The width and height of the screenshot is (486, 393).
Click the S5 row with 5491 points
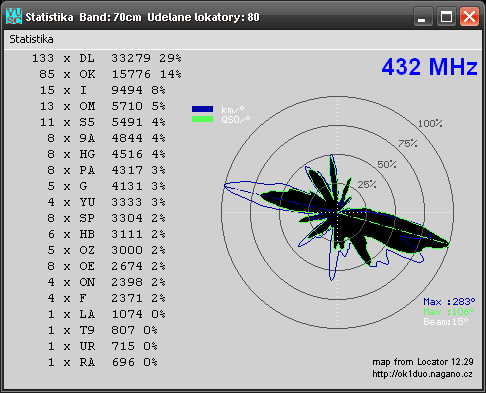103,122
